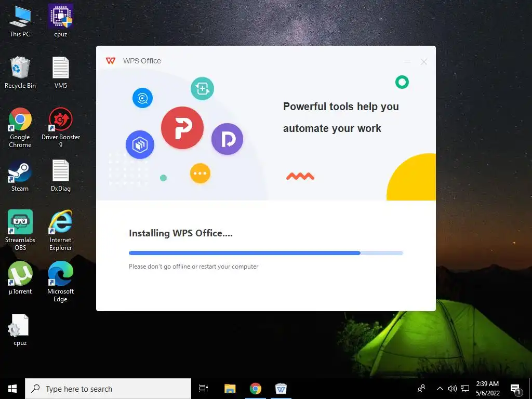The width and height of the screenshot is (532, 399).
Task: Select the VM5 text file
Action: click(x=61, y=73)
